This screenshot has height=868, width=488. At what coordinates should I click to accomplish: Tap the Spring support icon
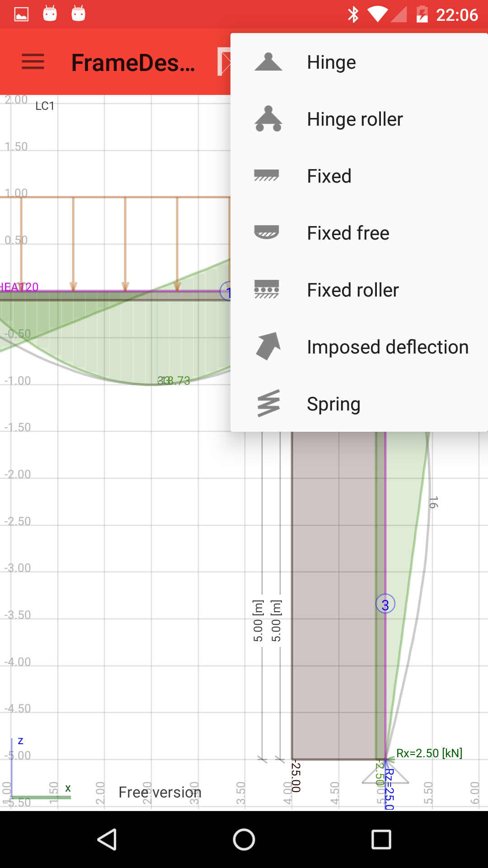(268, 404)
